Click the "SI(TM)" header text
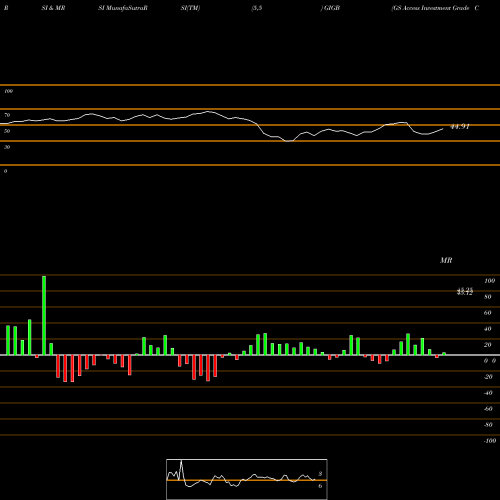Viewport: 500px width, 500px height. (190, 8)
